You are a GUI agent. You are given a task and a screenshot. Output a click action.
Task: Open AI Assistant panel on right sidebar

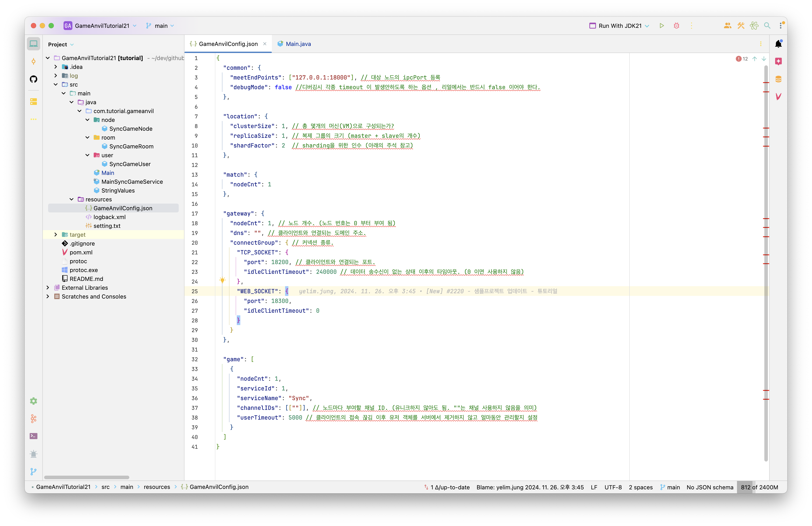(778, 61)
